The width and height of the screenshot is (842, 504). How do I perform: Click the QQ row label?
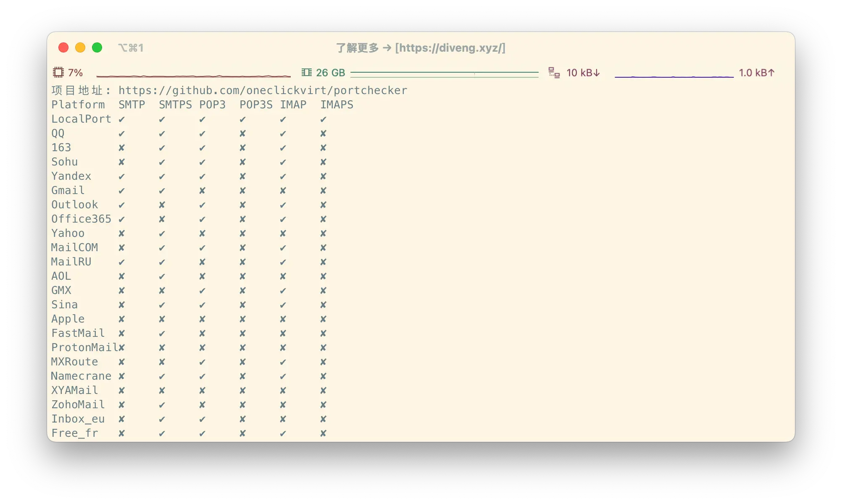(58, 133)
